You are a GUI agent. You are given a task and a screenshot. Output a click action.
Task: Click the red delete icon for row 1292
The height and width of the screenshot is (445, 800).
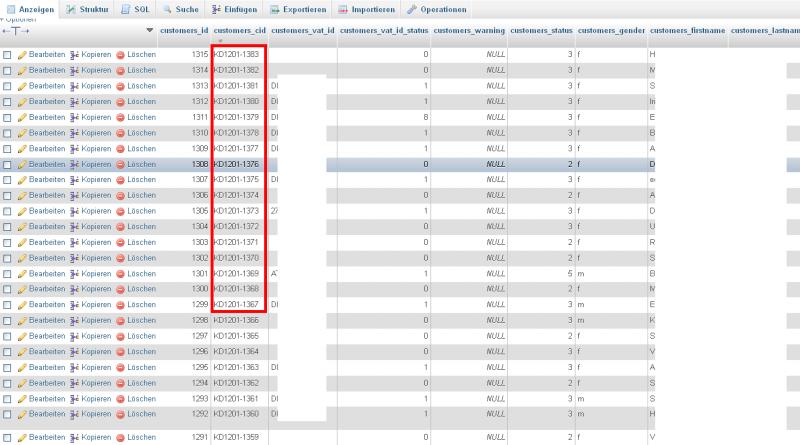tap(121, 413)
